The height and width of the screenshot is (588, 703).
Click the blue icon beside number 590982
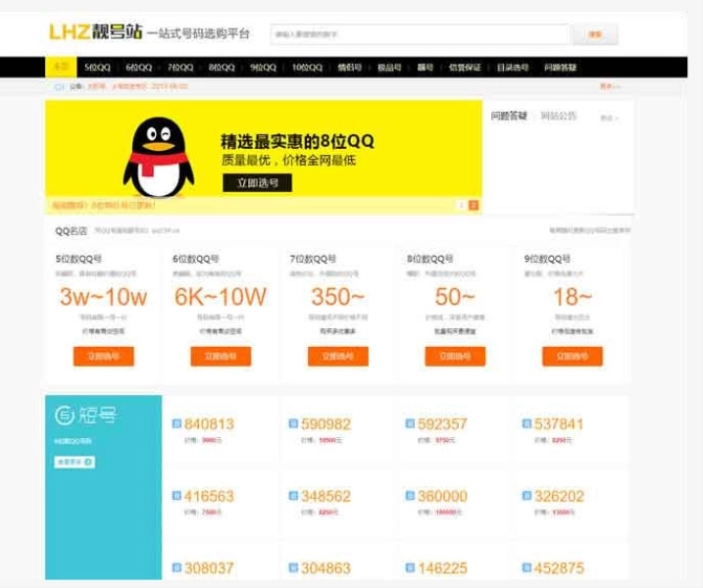[x=293, y=423]
